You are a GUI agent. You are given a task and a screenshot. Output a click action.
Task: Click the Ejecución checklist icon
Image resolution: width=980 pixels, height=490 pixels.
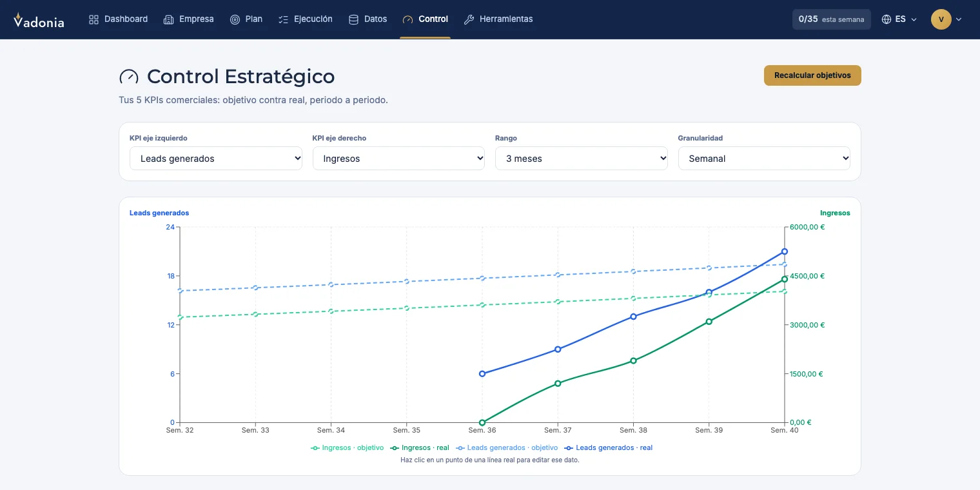[x=284, y=19]
